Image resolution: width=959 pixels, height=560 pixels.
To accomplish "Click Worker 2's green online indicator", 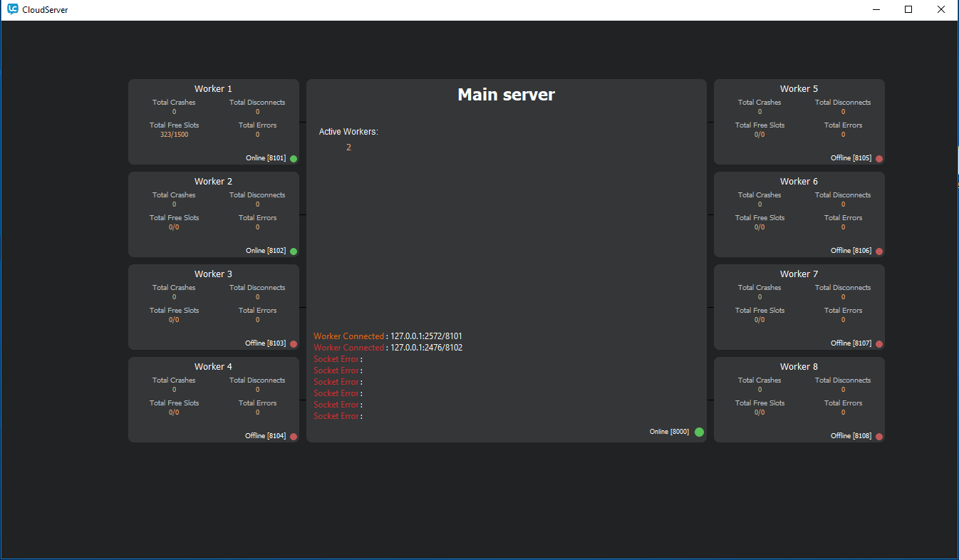I will pos(294,252).
